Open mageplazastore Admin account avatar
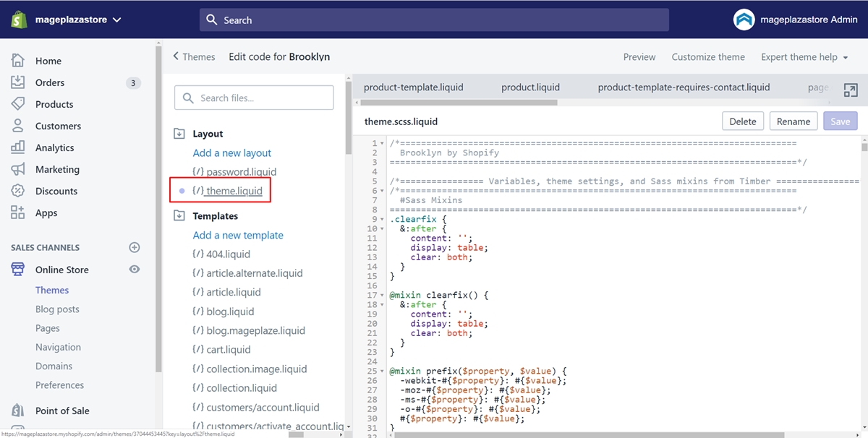Image resolution: width=868 pixels, height=438 pixels. click(x=744, y=20)
